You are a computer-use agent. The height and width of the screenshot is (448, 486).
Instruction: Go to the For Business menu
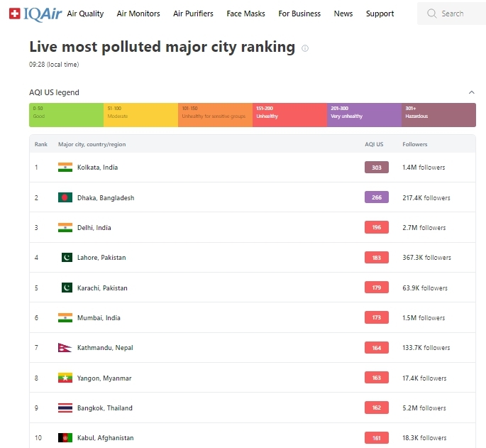coord(299,13)
